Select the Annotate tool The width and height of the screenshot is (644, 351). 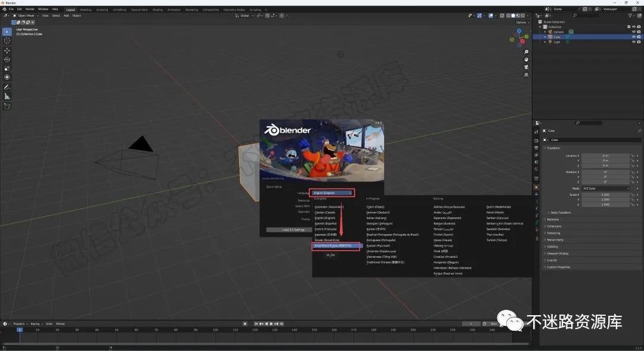click(7, 87)
